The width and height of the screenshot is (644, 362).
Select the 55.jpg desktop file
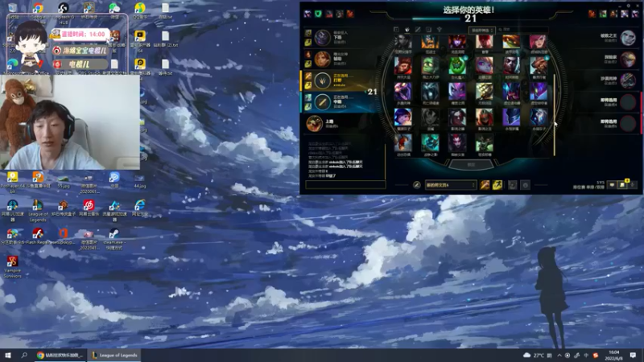pos(64,180)
